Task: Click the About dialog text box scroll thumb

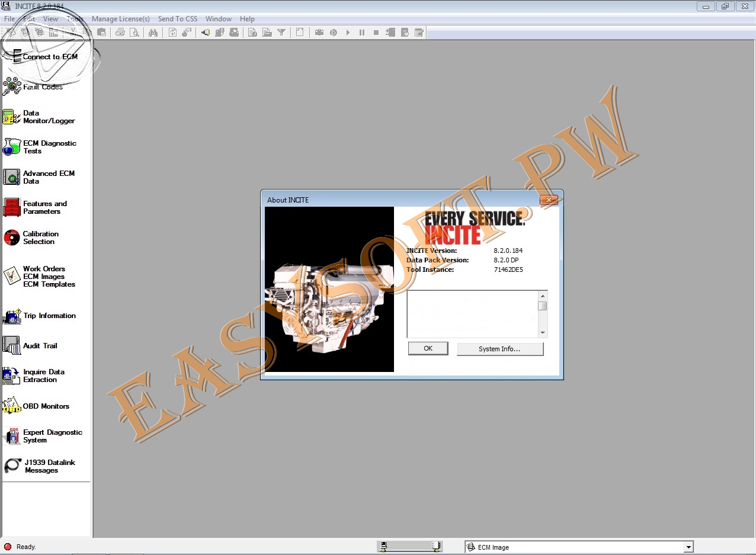Action: [x=542, y=306]
